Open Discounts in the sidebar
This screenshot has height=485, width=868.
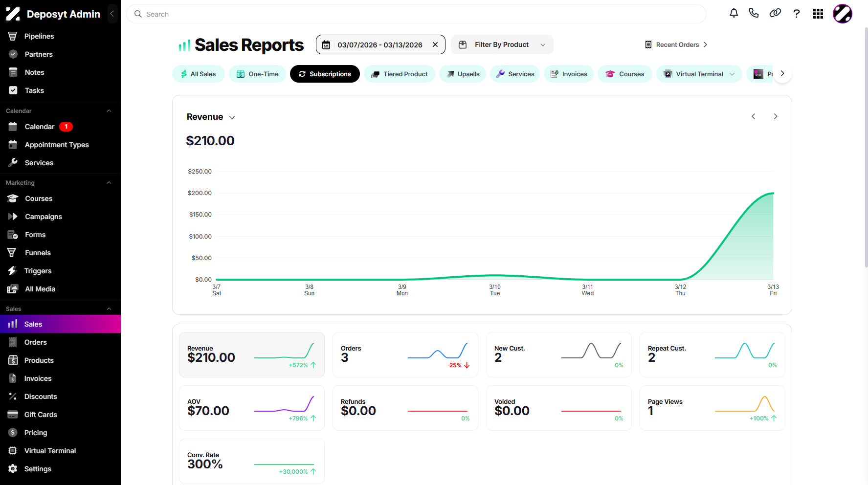point(60,397)
